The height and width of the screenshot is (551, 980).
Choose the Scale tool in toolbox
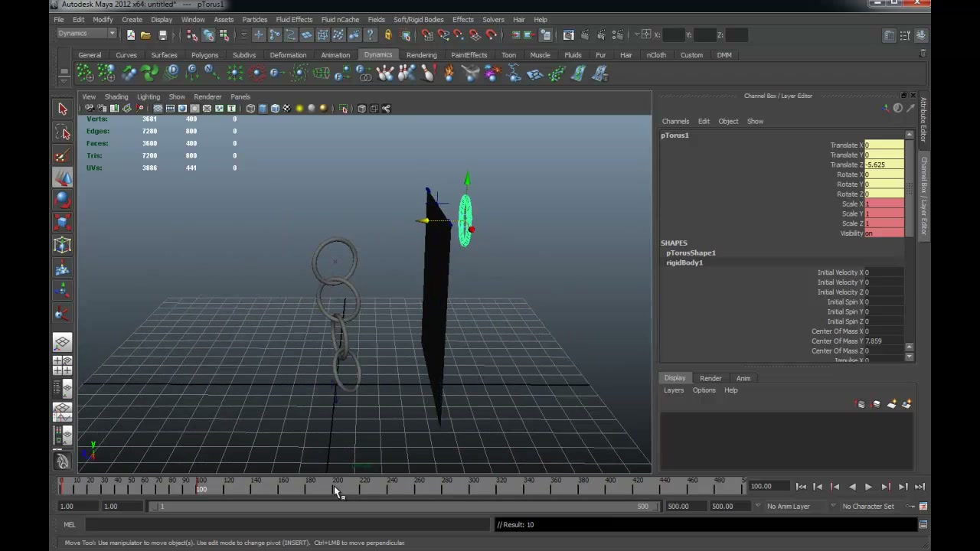[x=63, y=223]
